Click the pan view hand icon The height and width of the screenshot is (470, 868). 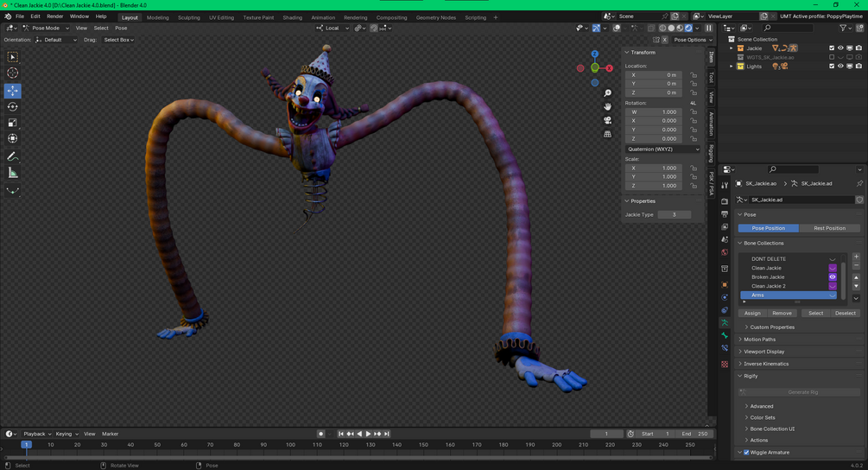[x=607, y=107]
